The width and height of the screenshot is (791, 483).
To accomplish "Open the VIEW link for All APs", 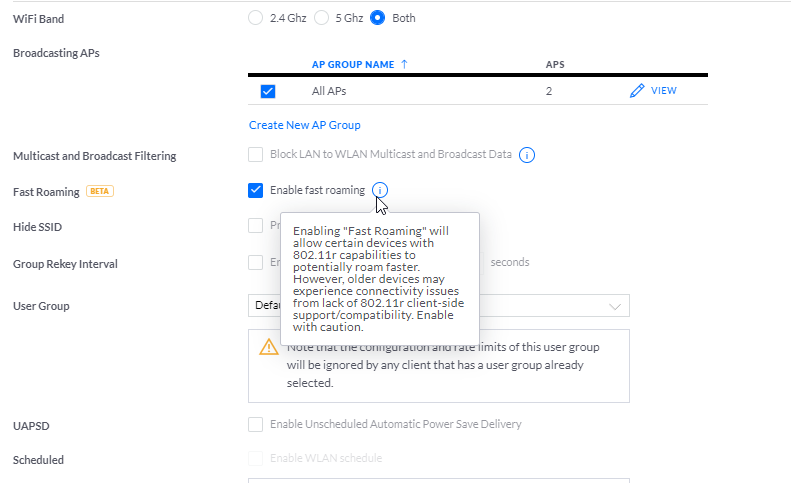I will tap(664, 91).
